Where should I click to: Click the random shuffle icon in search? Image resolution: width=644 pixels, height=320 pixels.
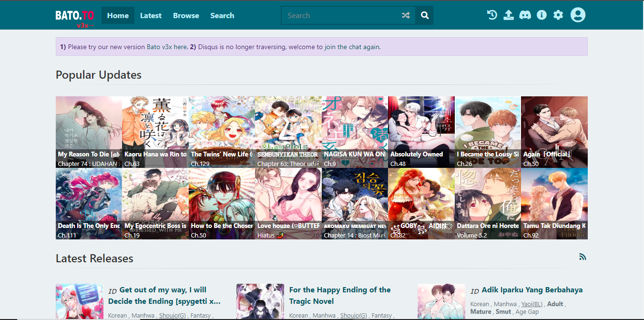(x=406, y=15)
